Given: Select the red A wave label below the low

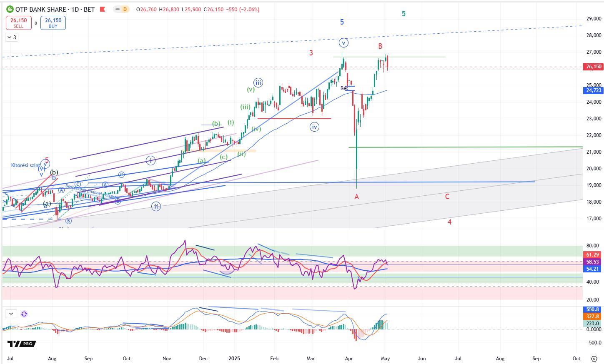Looking at the screenshot, I should tap(357, 197).
